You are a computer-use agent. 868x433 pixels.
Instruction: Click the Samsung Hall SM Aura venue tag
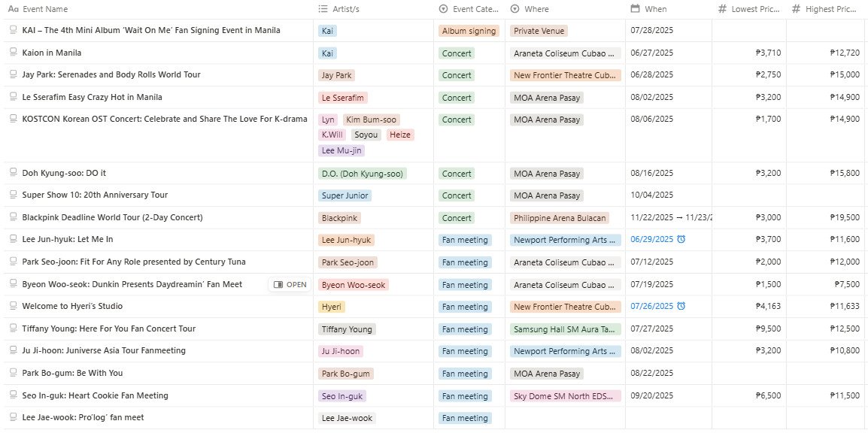coord(565,329)
